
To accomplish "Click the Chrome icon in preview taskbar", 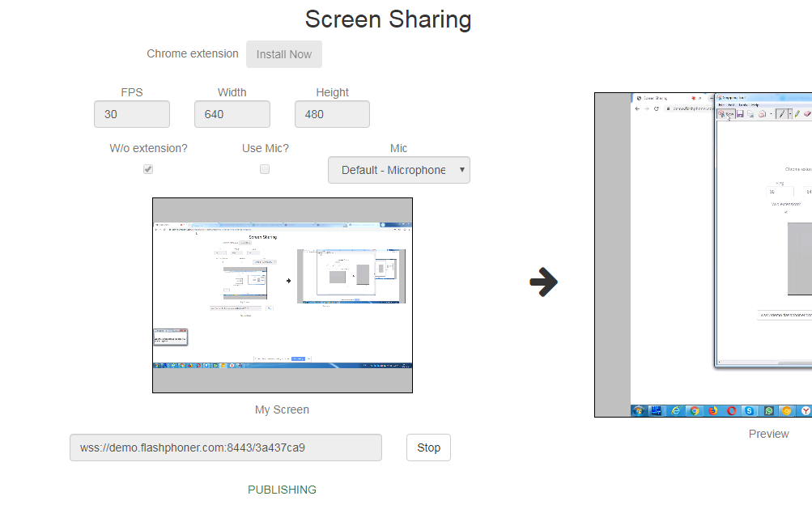I will 694,410.
